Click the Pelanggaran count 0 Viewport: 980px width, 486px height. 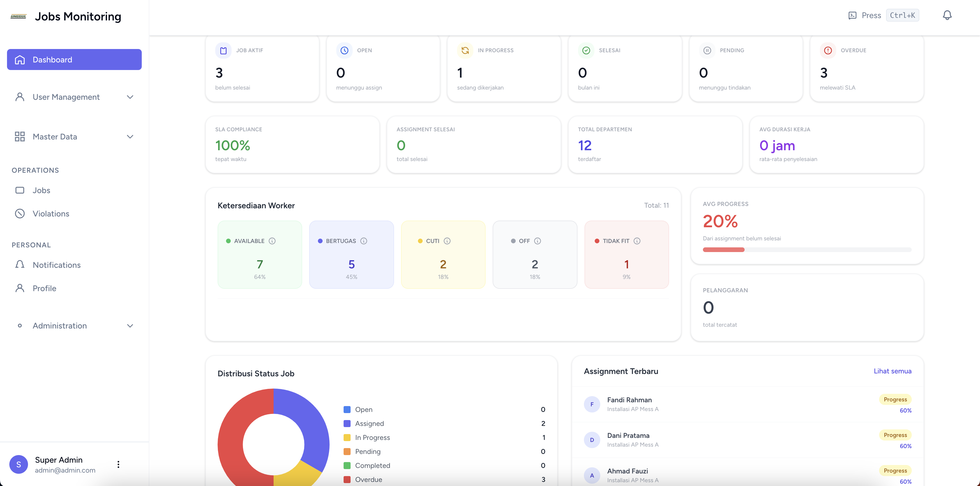point(708,307)
